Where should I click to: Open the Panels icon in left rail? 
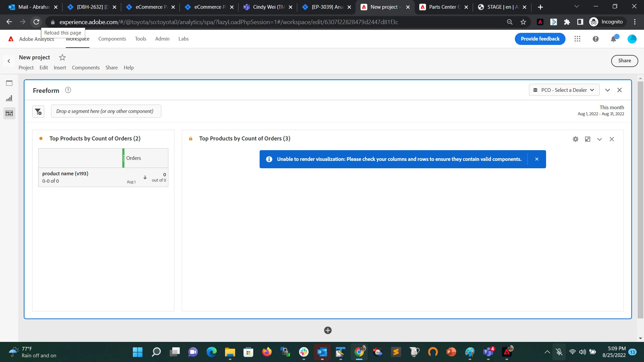[x=9, y=83]
